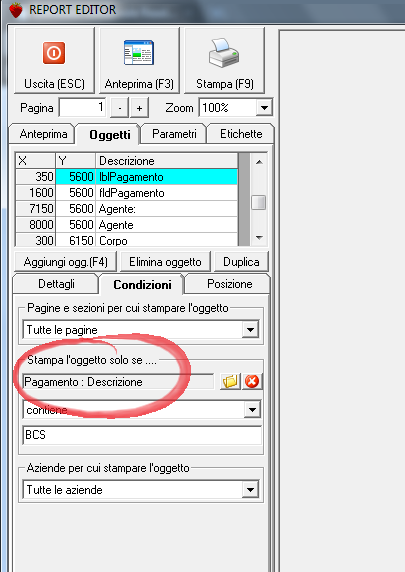The height and width of the screenshot is (572, 405).
Task: Expand the Tutte le aziende dropdown
Action: (250, 490)
